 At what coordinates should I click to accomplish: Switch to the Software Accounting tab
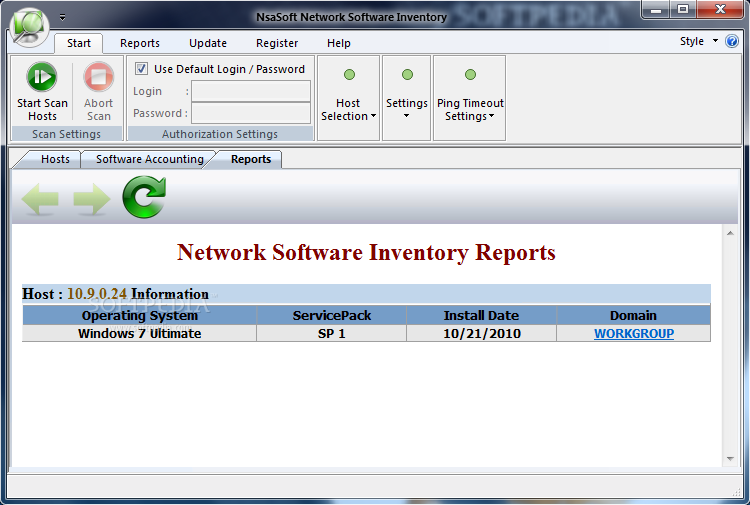click(x=150, y=159)
